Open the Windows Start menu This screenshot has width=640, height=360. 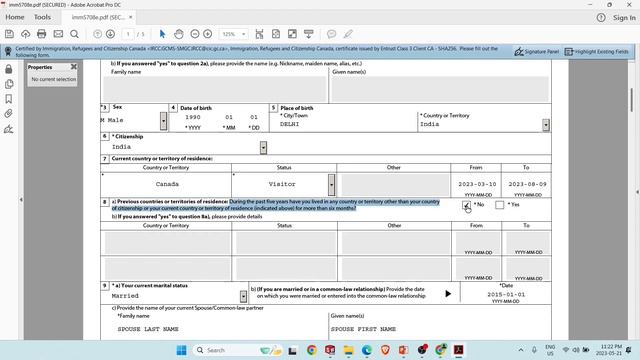(182, 350)
